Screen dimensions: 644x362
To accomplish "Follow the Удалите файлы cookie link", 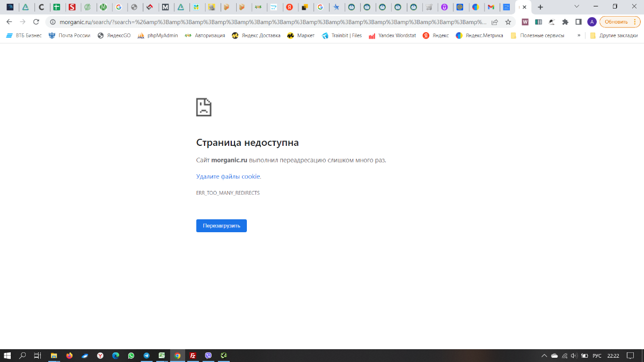I will [228, 176].
